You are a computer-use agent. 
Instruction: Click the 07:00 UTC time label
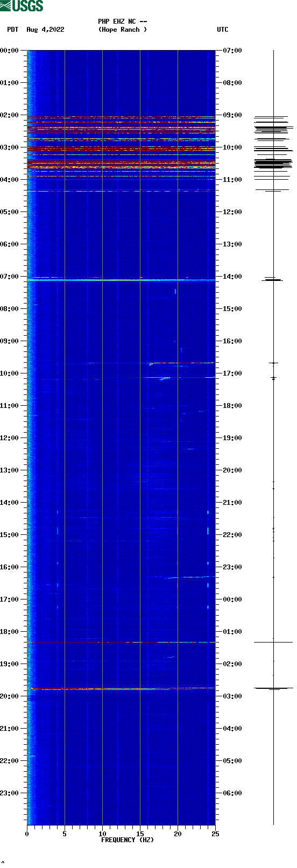click(x=232, y=51)
